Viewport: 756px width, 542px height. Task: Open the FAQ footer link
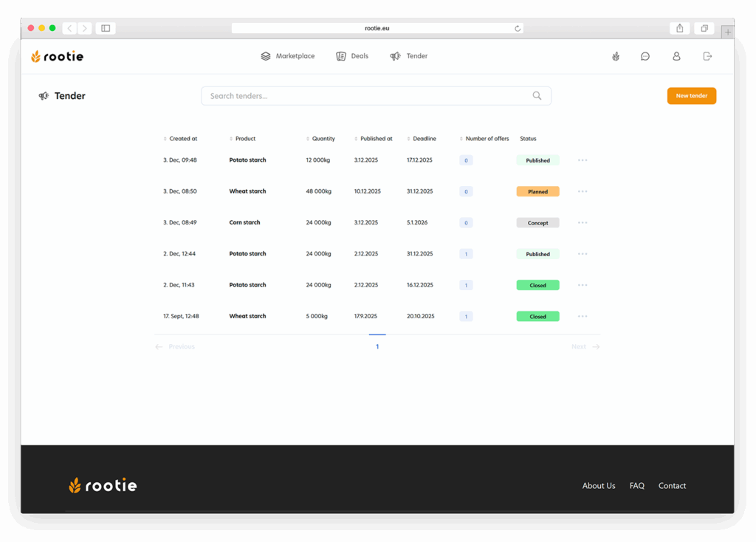(x=636, y=486)
